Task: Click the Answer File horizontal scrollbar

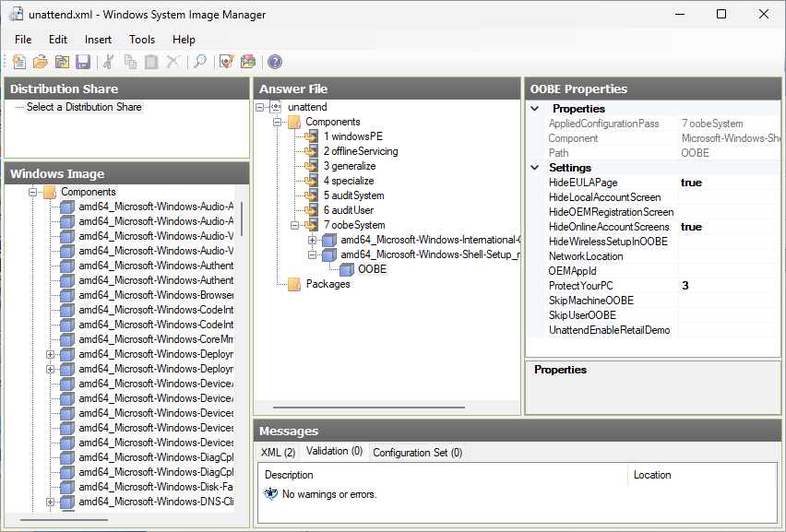Action: coord(369,408)
